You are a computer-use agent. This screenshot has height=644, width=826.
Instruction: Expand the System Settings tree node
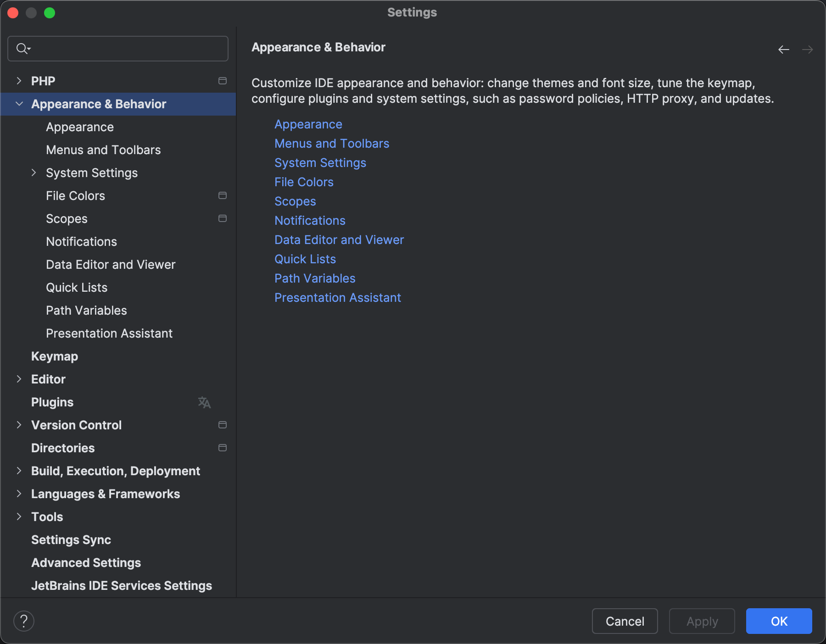point(34,172)
